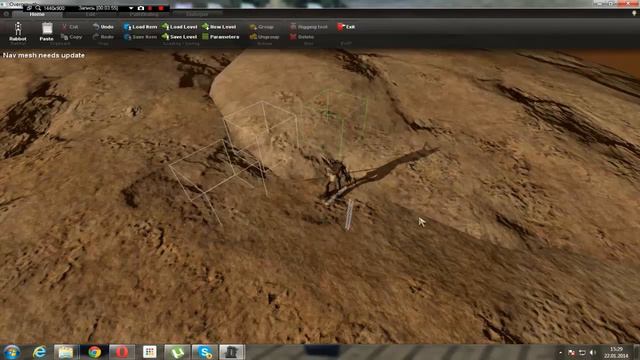Open the Rigging tool
The width and height of the screenshot is (640, 360).
pos(309,27)
